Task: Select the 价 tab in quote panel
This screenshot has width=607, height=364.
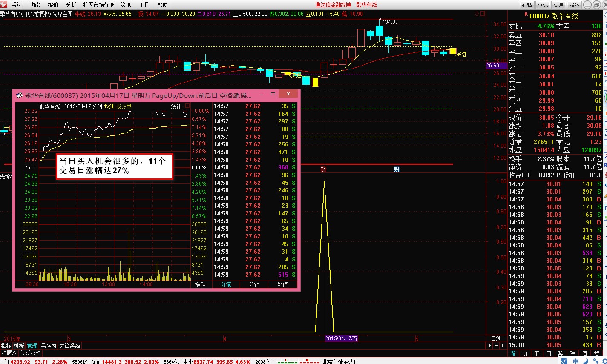Action: coord(525,353)
